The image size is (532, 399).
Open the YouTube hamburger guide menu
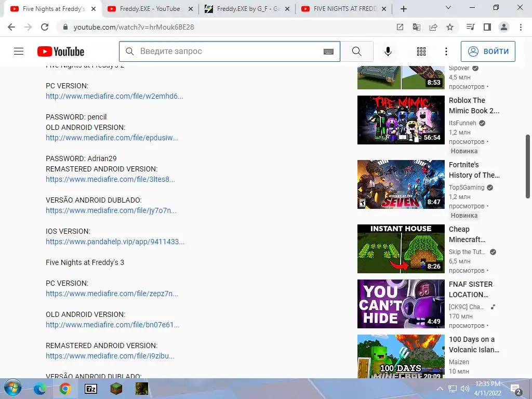(19, 51)
